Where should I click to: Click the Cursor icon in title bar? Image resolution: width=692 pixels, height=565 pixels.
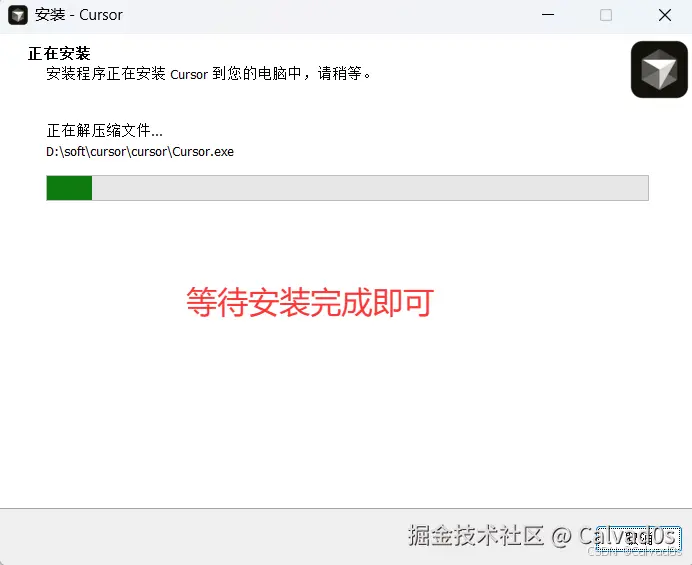(18, 15)
